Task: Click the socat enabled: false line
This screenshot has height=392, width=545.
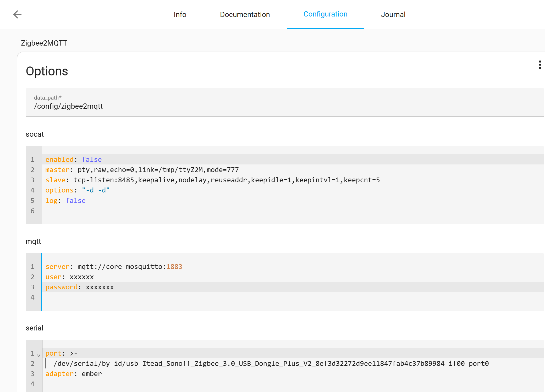Action: (293, 159)
